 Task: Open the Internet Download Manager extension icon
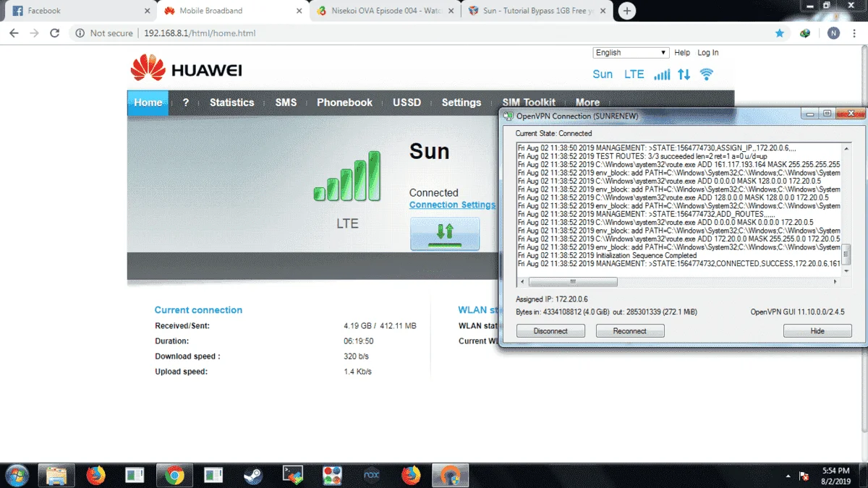(805, 33)
